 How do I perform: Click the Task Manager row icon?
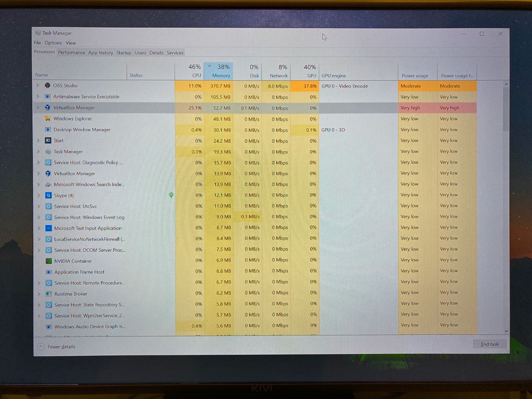coord(48,151)
